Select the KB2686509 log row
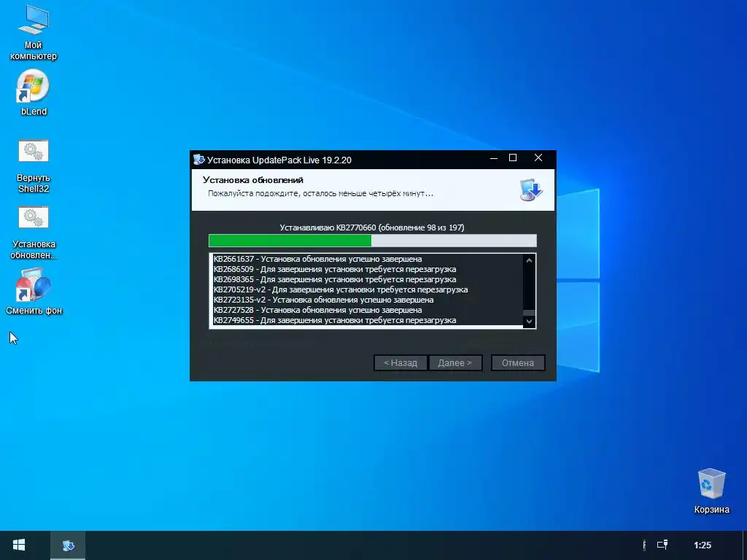This screenshot has width=747, height=560. 335,269
